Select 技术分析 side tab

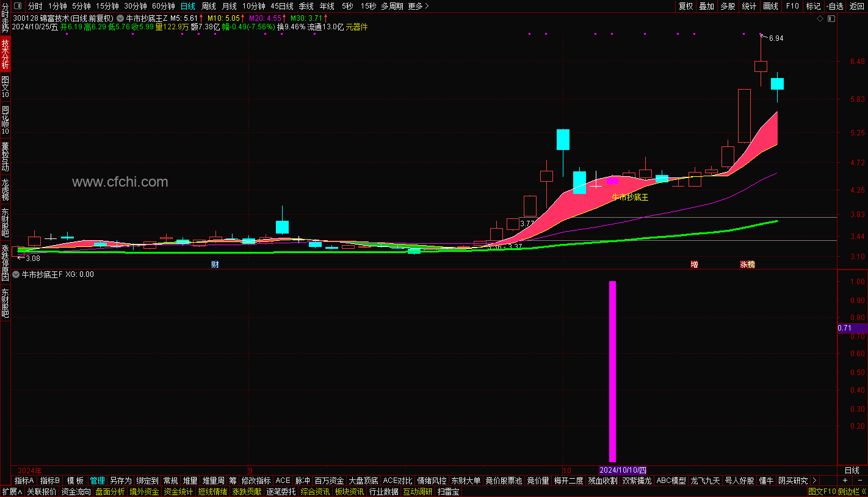(x=5, y=54)
